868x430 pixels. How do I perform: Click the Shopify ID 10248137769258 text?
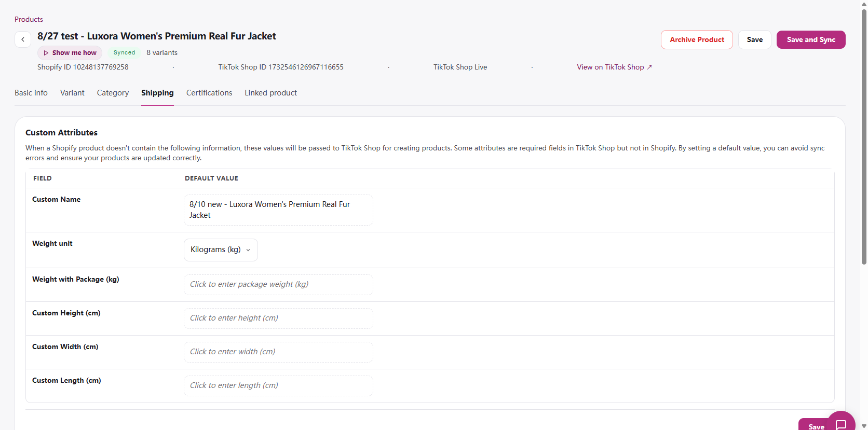pyautogui.click(x=83, y=67)
